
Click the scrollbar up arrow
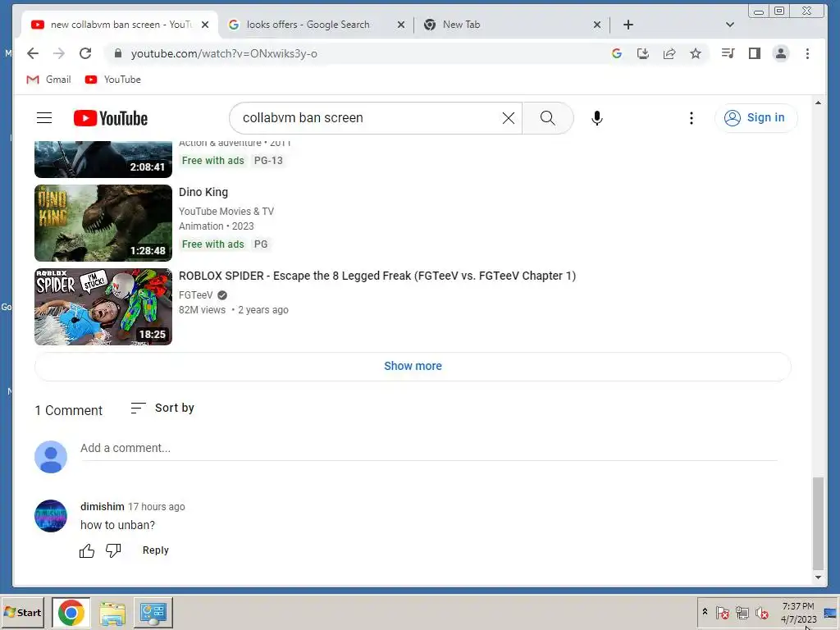[818, 103]
